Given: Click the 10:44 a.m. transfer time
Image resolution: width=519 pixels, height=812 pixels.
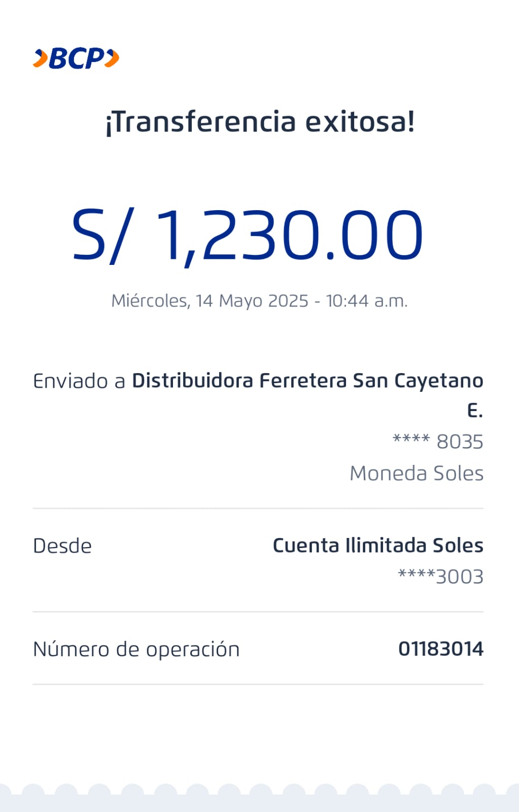Looking at the screenshot, I should tap(366, 301).
